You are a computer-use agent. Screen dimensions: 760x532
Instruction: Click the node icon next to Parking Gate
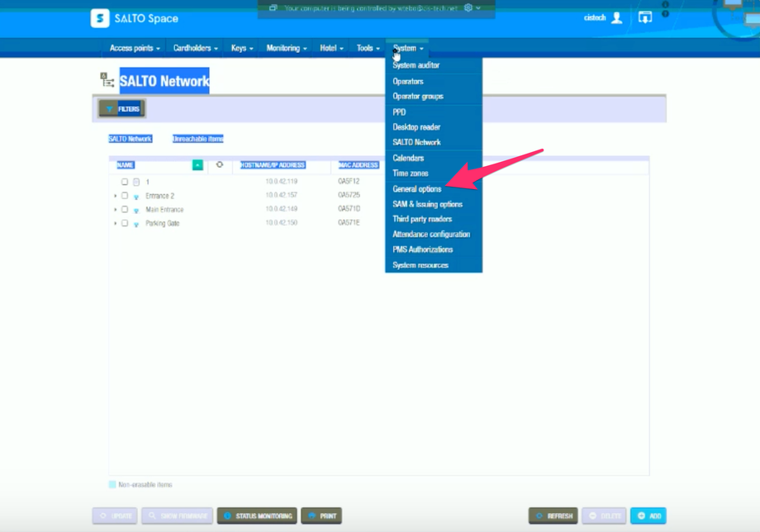[136, 224]
